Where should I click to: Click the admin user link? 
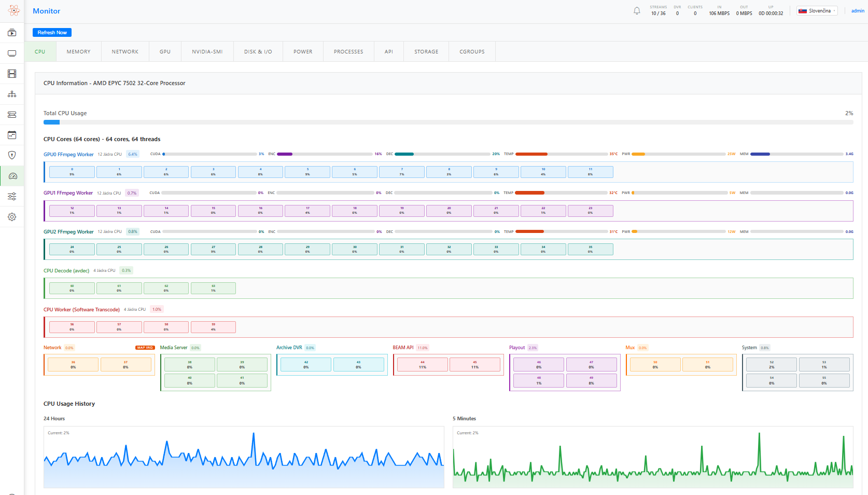click(858, 11)
